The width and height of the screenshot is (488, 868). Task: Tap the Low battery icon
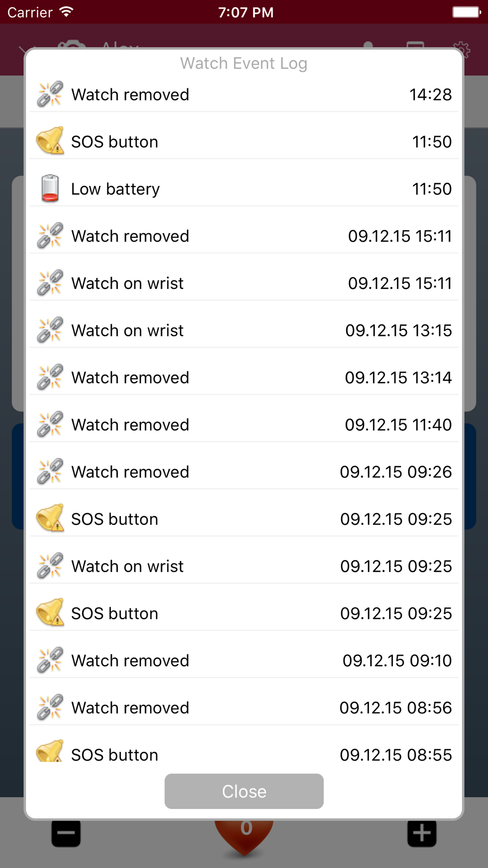coord(50,188)
